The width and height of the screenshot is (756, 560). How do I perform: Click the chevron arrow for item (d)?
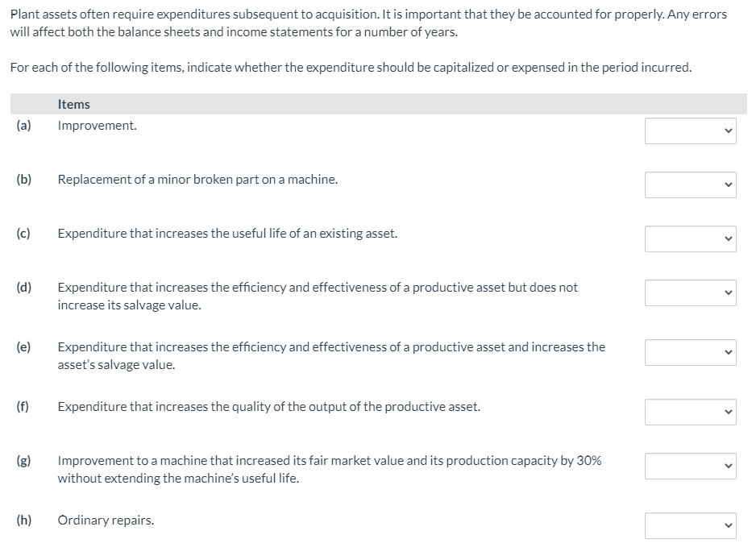(728, 292)
